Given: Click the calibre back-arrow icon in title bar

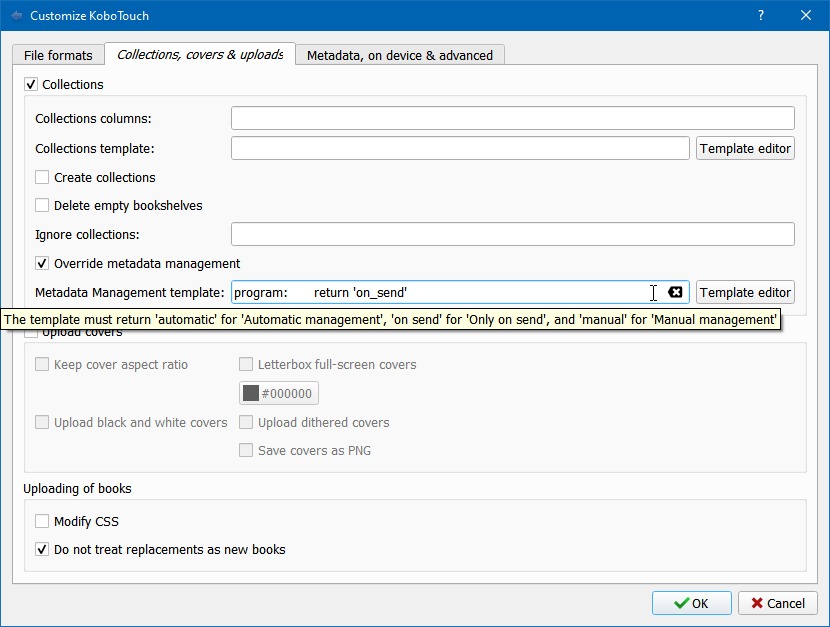Looking at the screenshot, I should [16, 16].
